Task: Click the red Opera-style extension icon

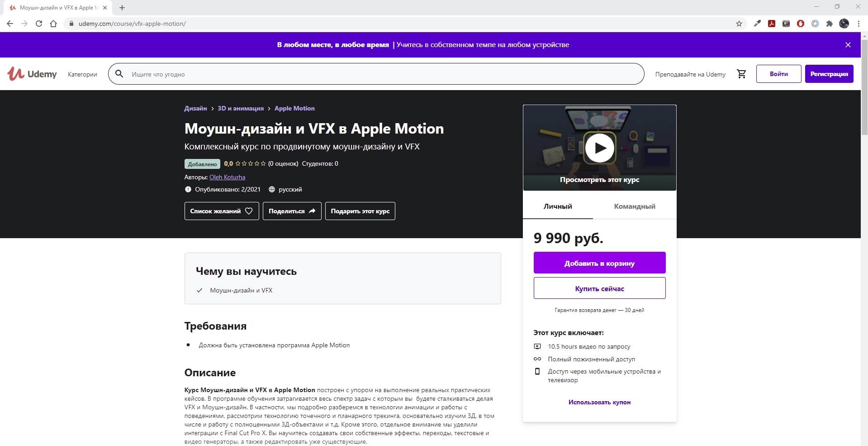Action: (x=801, y=24)
